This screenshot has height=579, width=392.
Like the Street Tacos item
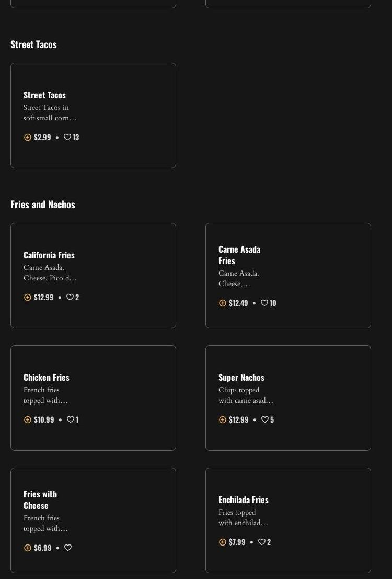click(x=67, y=137)
